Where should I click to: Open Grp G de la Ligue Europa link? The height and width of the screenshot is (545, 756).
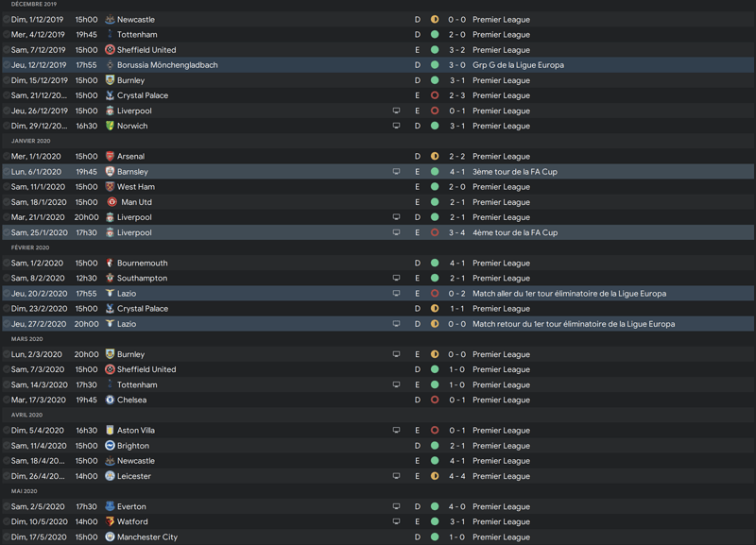518,65
